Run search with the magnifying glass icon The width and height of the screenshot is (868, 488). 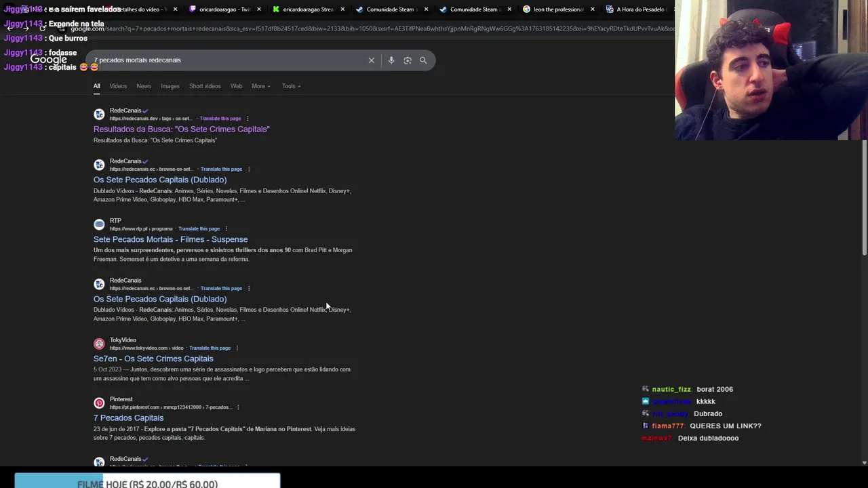(423, 60)
